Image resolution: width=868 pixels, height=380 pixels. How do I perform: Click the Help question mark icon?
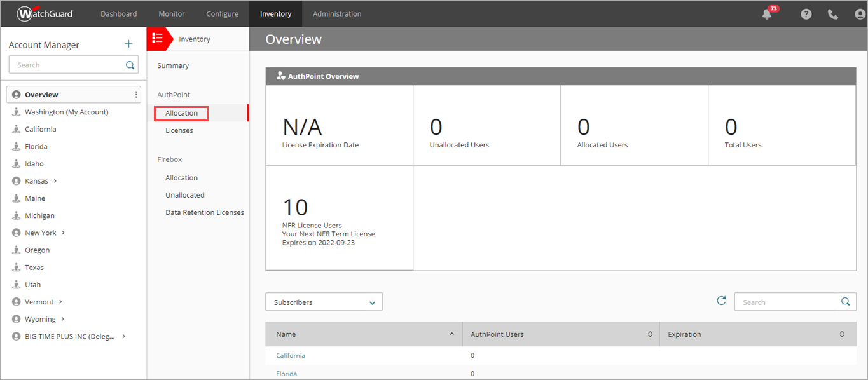click(x=806, y=13)
